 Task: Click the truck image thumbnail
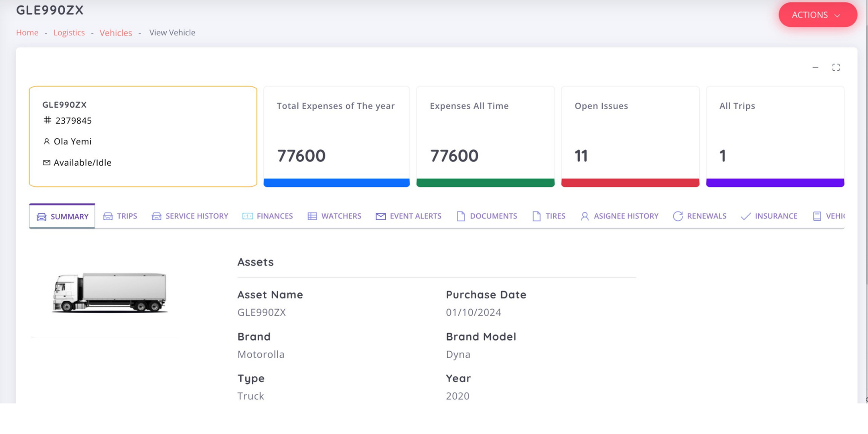(x=110, y=292)
